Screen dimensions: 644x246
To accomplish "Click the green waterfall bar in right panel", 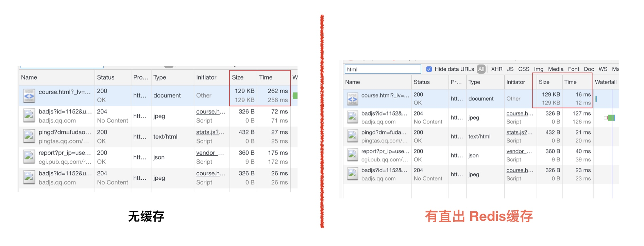I will pyautogui.click(x=611, y=118).
